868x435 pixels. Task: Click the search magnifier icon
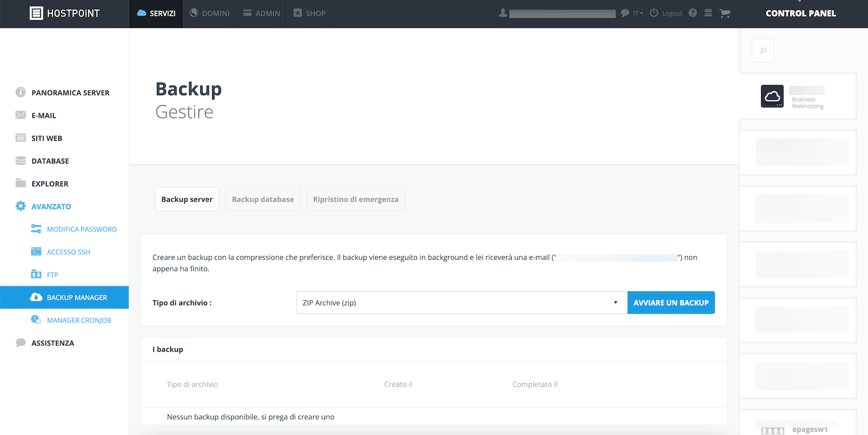(x=763, y=51)
